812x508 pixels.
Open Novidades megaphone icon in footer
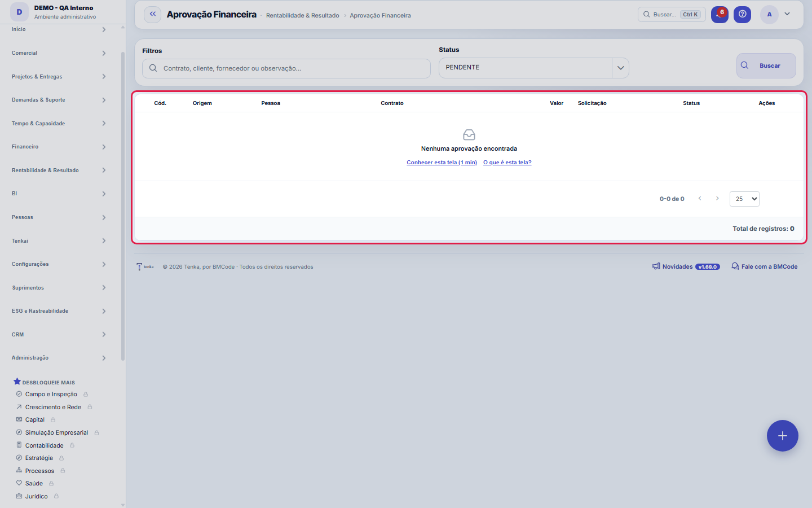point(656,266)
